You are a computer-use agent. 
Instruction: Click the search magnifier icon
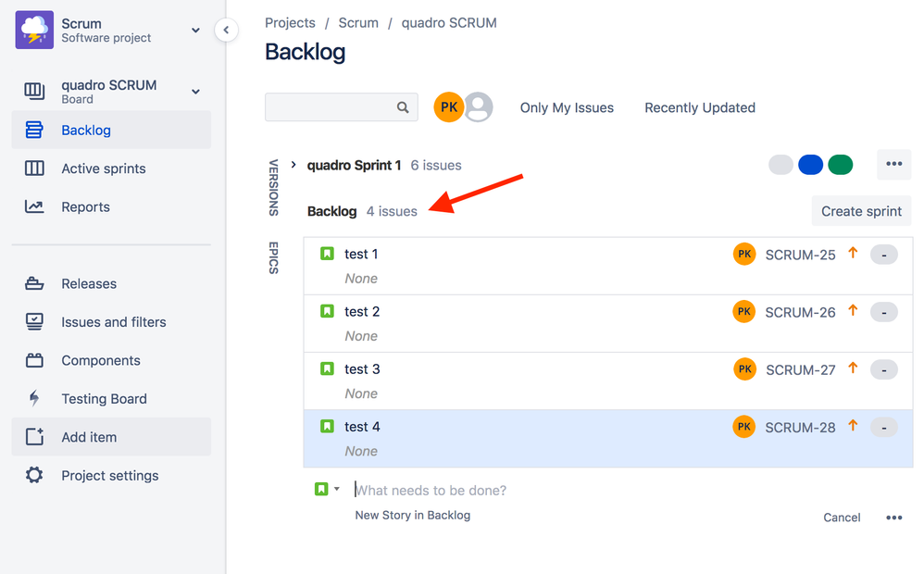[403, 107]
